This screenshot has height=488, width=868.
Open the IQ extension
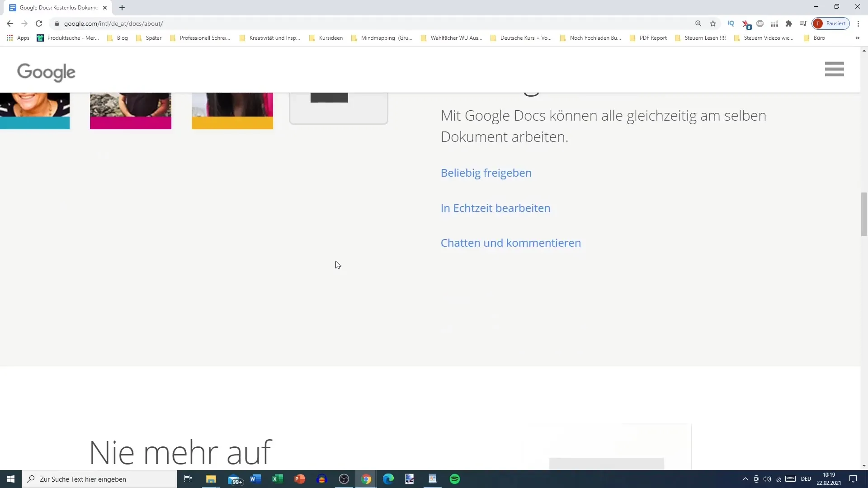coord(731,23)
